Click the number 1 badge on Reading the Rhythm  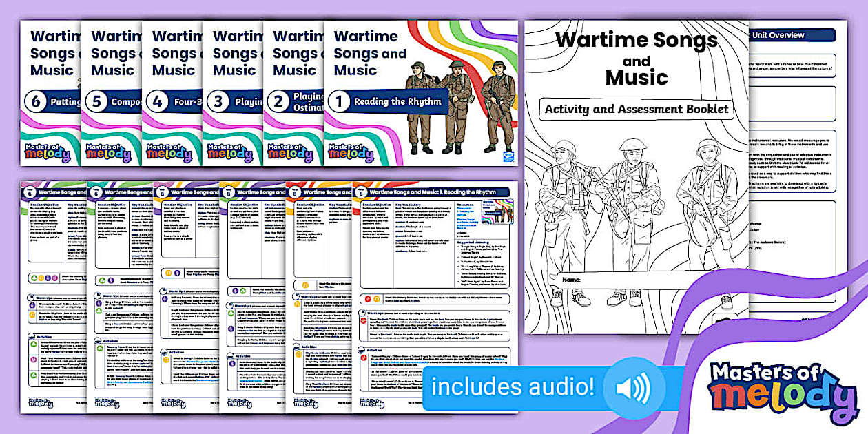click(x=339, y=102)
